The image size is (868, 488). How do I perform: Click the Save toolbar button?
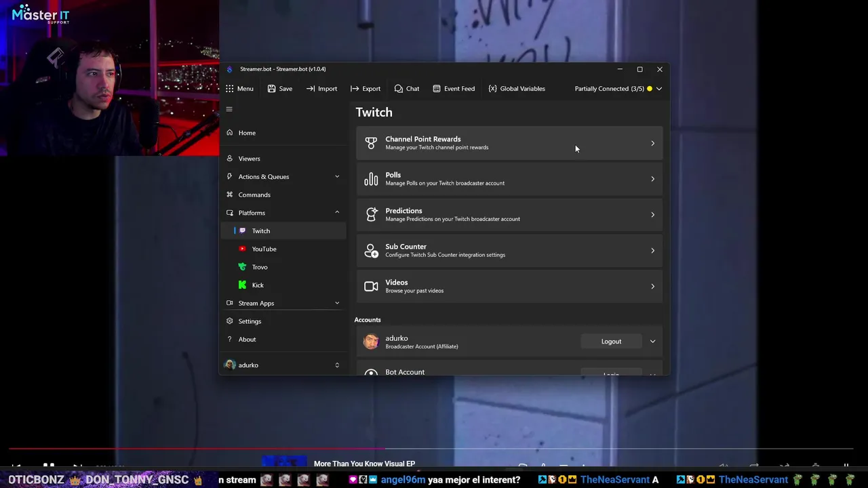click(x=279, y=89)
